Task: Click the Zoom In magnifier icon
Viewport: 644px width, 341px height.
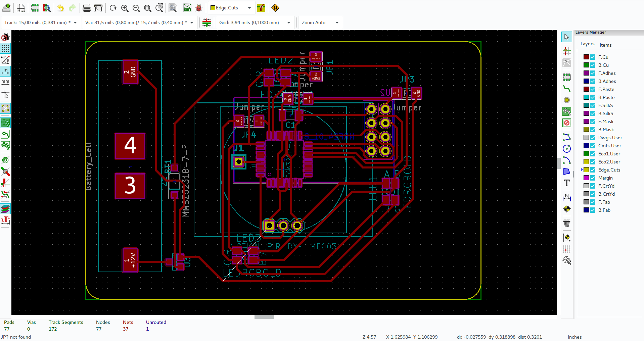Action: coord(125,8)
